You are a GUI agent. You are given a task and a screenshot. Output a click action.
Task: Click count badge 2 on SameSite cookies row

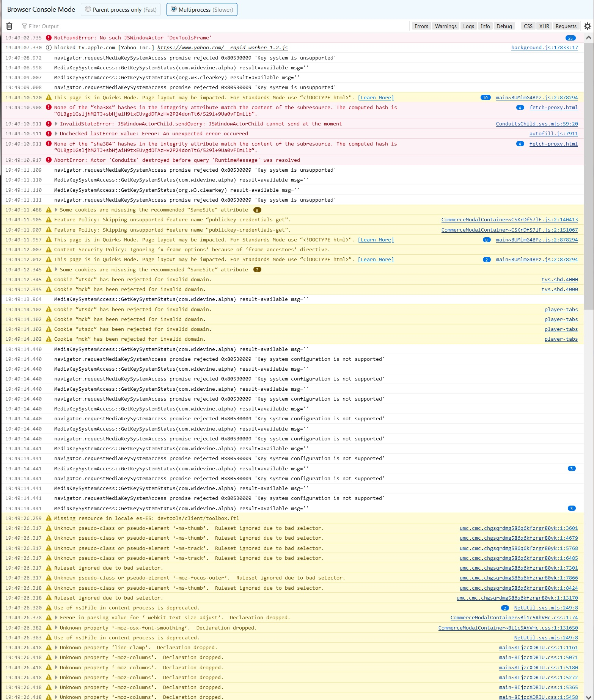257,270
